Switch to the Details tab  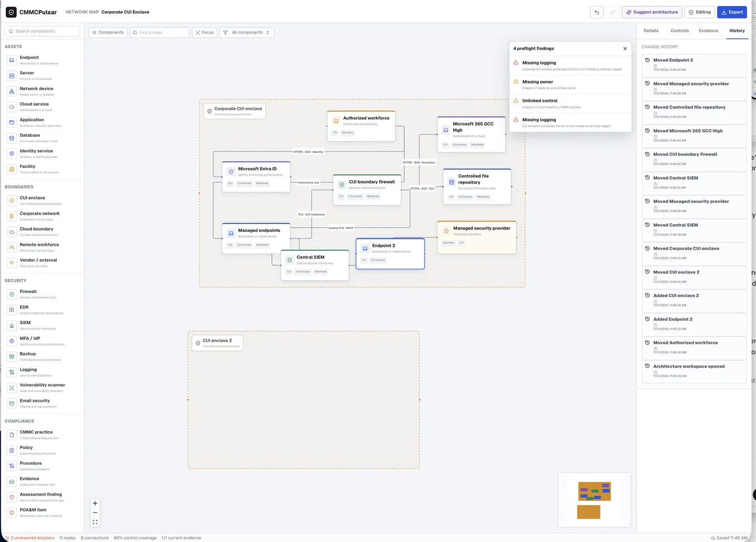coord(651,31)
